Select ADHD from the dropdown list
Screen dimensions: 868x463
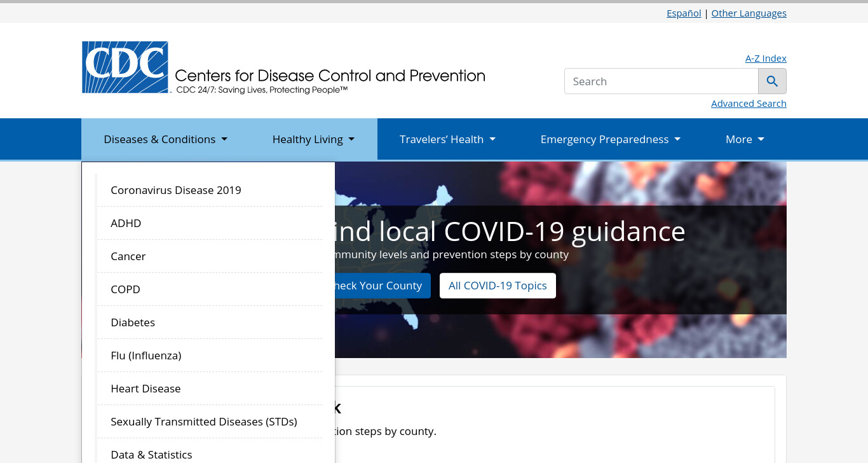point(210,223)
